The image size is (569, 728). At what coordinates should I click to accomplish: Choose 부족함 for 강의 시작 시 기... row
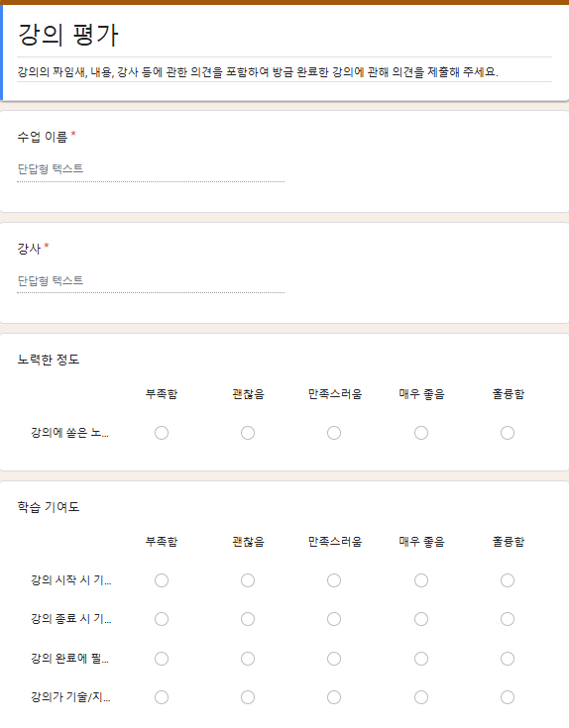[x=162, y=580]
